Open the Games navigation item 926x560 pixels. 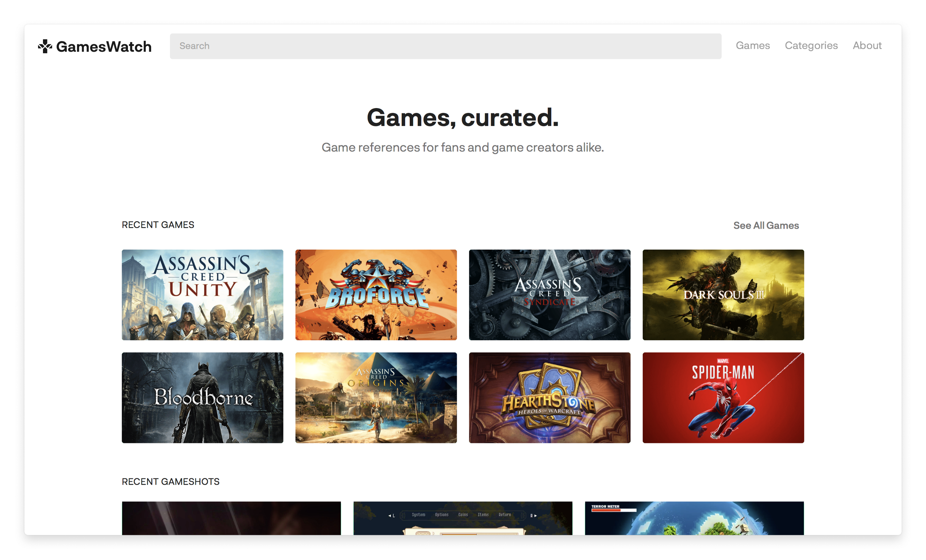pos(753,45)
